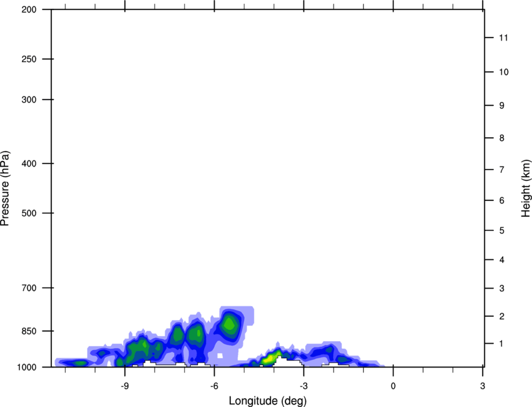532x407 pixels.
Task: Pick the 1 km height label
Action: click(501, 344)
